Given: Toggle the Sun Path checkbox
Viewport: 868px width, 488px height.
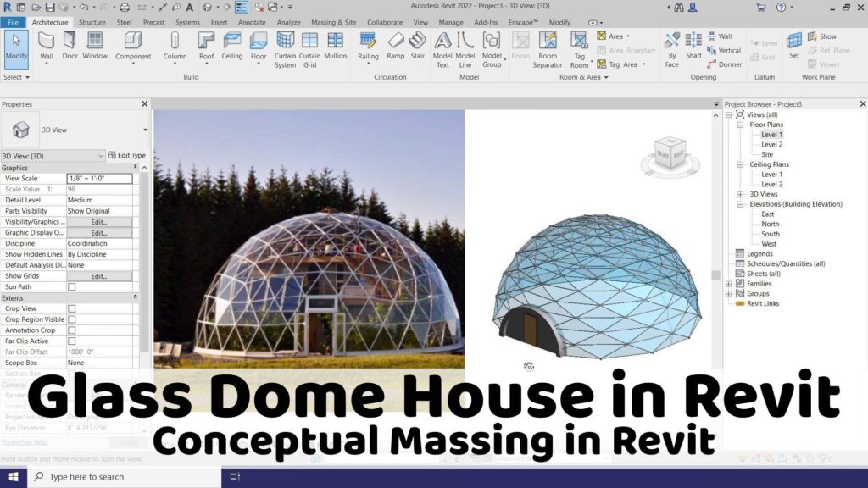Looking at the screenshot, I should click(x=72, y=286).
